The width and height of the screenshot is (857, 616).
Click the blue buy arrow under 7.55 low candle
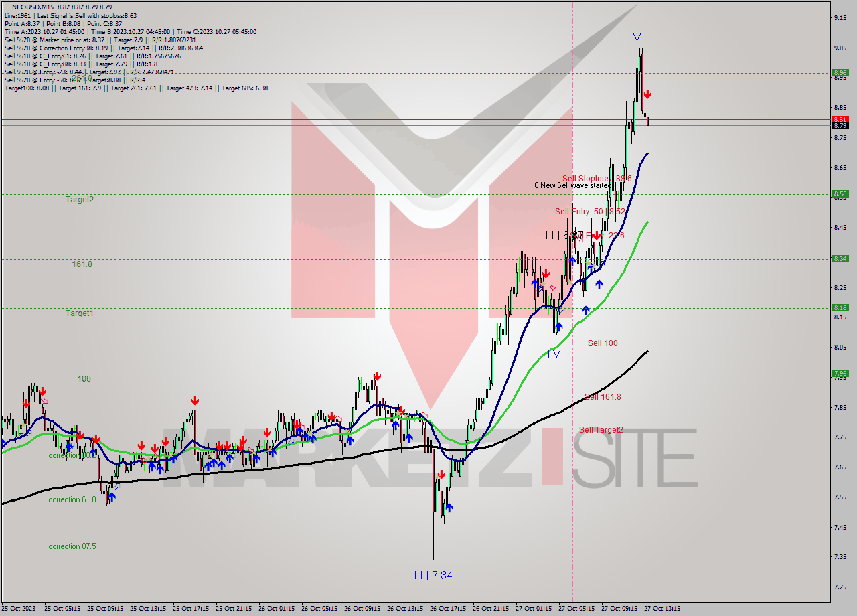click(x=111, y=497)
